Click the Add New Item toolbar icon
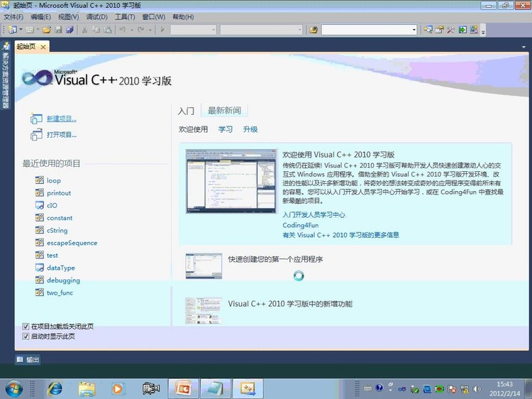The height and width of the screenshot is (399, 532). pos(30,30)
